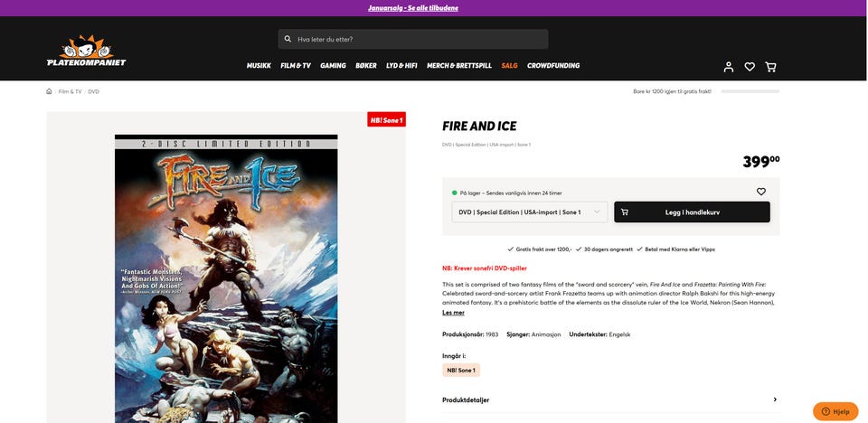Click 'Sjanger: Animasjon' text

(533, 334)
